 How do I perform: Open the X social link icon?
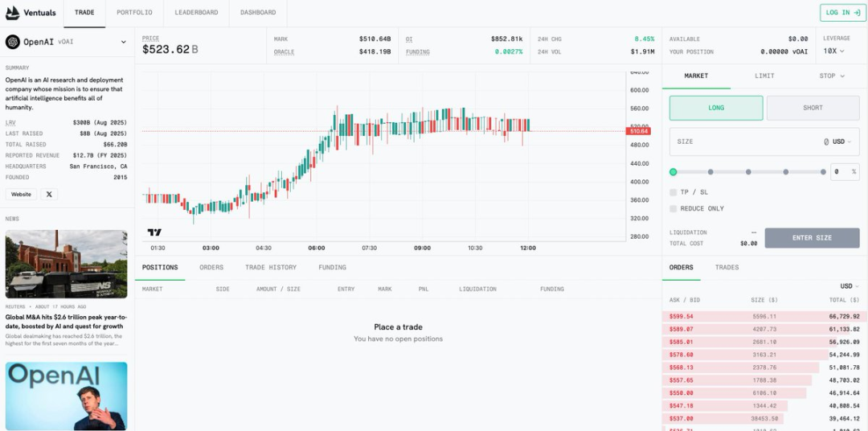50,194
